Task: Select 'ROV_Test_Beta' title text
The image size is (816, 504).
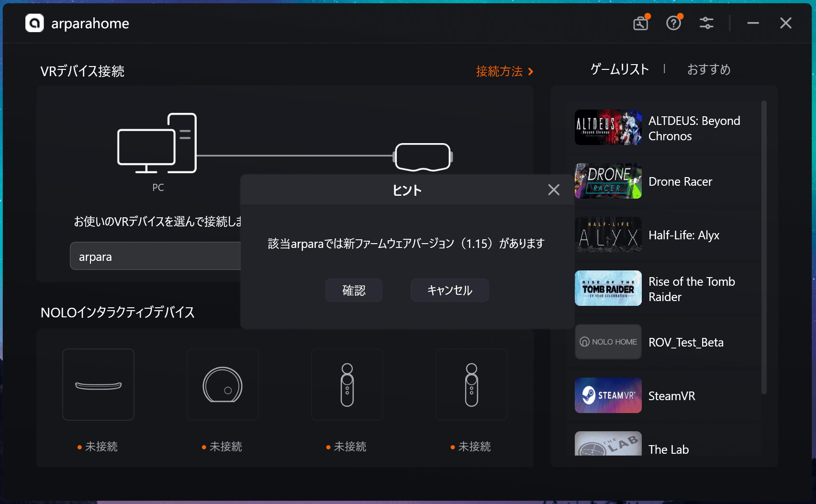Action: coord(686,343)
